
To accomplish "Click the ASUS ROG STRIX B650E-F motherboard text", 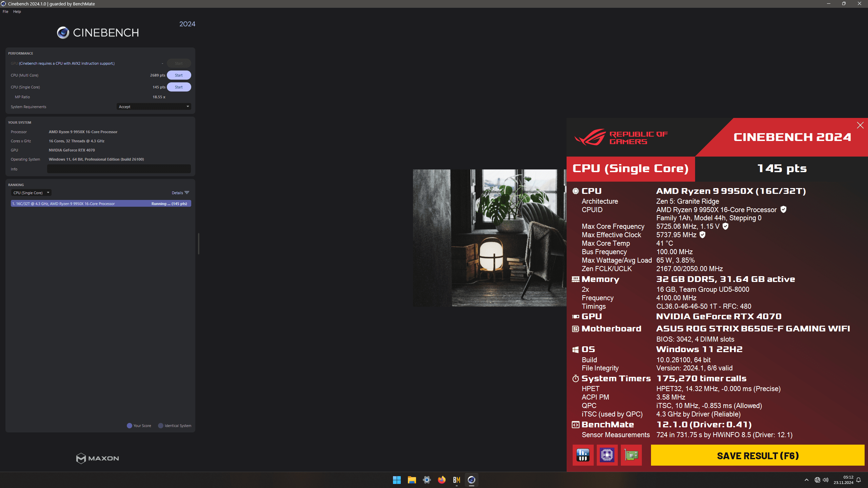I will coord(753,329).
